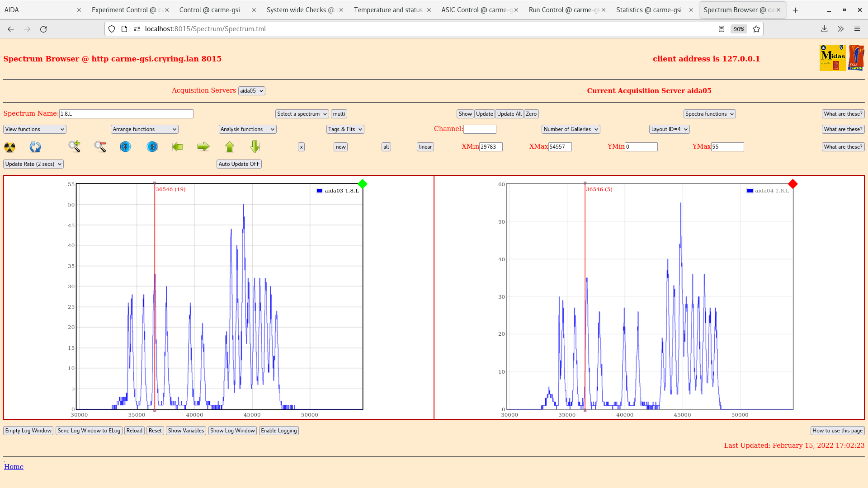Follow the Home link
Screen dimensions: 868x488
point(14,467)
